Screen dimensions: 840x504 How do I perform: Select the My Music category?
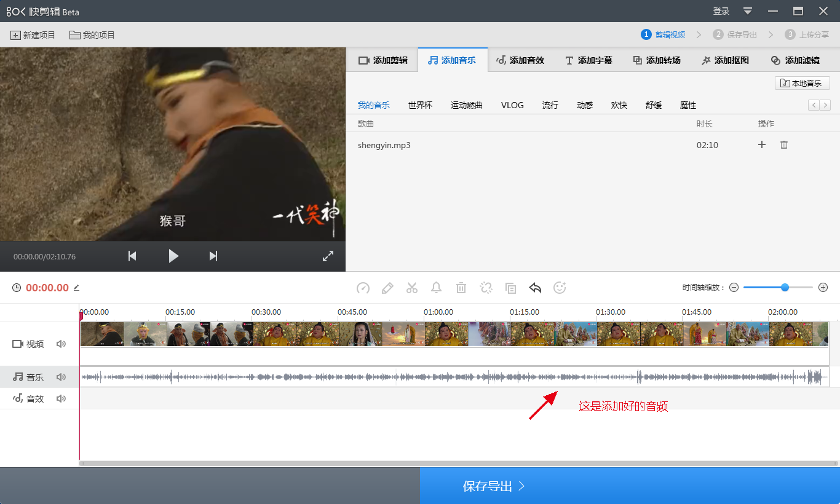point(374,105)
